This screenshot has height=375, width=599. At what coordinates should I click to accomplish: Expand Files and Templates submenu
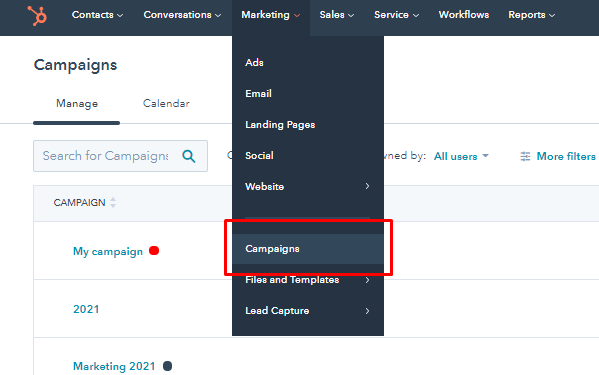(308, 280)
